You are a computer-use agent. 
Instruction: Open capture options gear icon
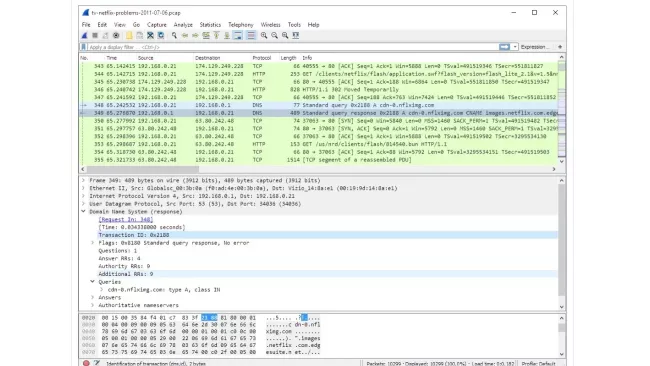pyautogui.click(x=116, y=36)
